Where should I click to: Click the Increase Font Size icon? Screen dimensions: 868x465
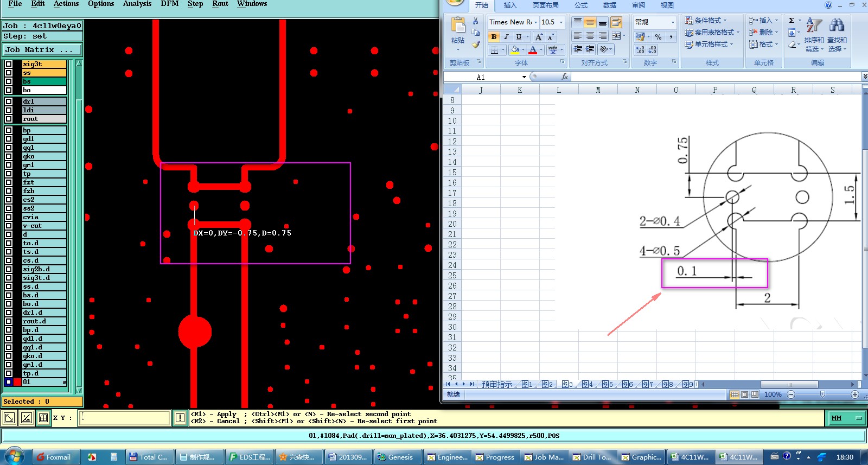click(x=539, y=37)
